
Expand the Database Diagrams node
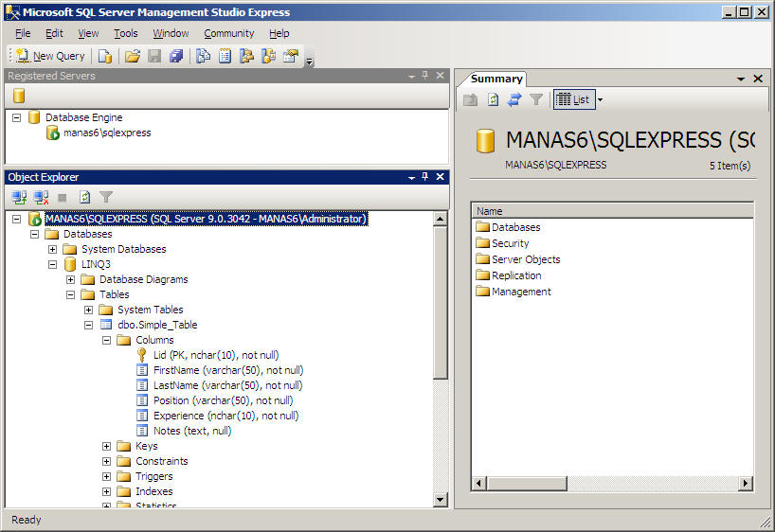71,279
